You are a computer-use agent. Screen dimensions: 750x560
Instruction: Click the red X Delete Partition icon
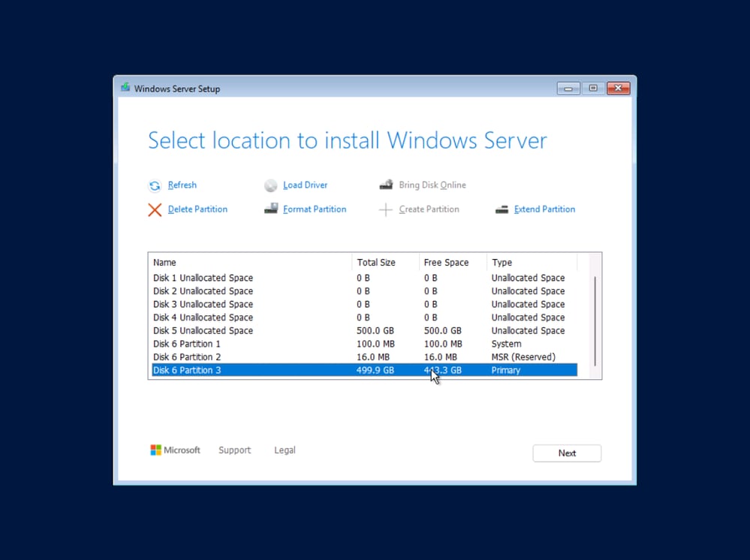[155, 209]
